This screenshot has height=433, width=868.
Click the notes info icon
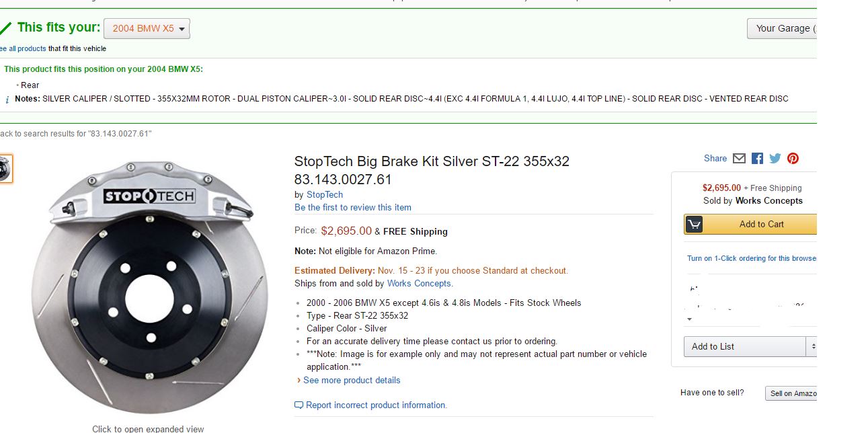click(x=7, y=100)
